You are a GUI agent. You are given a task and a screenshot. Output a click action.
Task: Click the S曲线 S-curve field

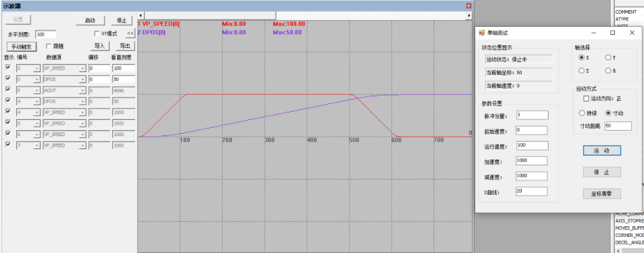coord(532,192)
